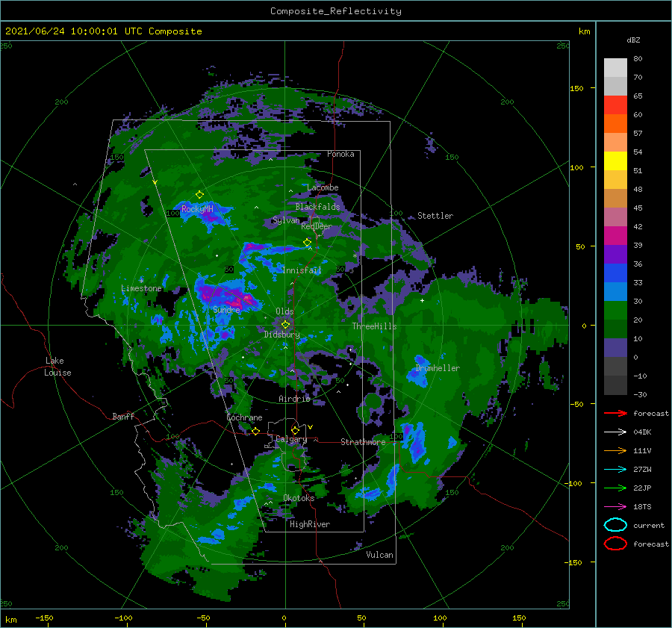This screenshot has height=628, width=672.
Task: Select the cyan 27ZW arrow icon
Action: [x=615, y=470]
